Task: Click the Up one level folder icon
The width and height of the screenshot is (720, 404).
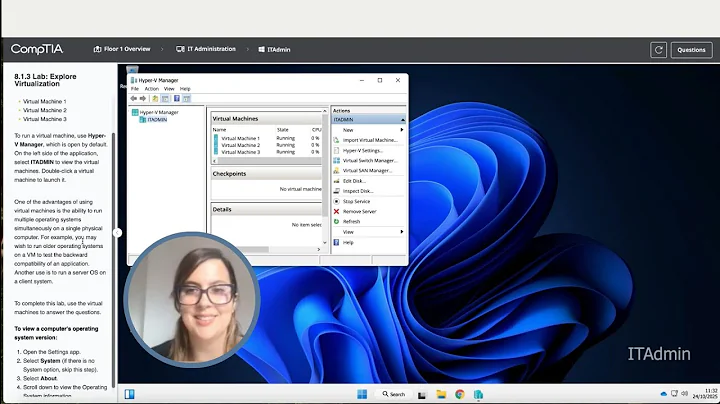Action: (x=155, y=99)
